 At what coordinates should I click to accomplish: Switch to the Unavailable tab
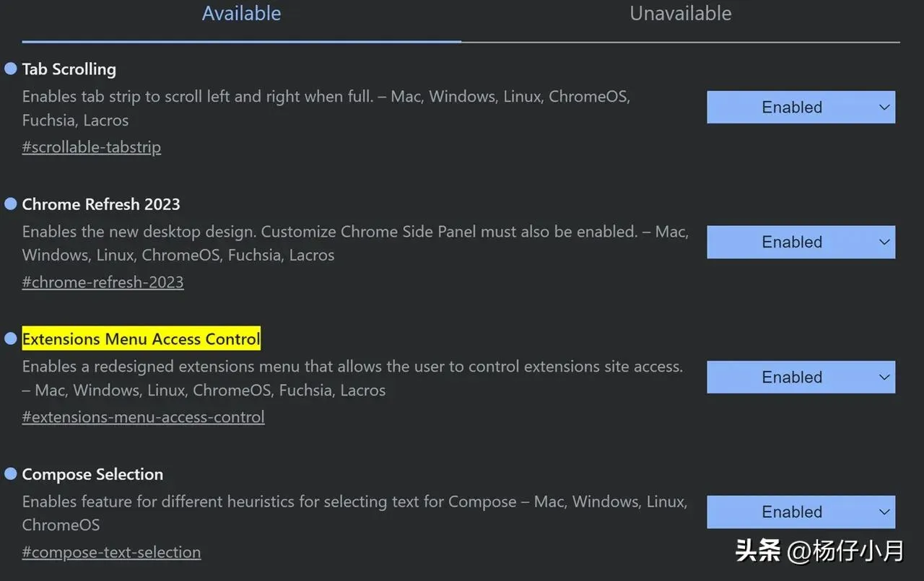coord(680,14)
